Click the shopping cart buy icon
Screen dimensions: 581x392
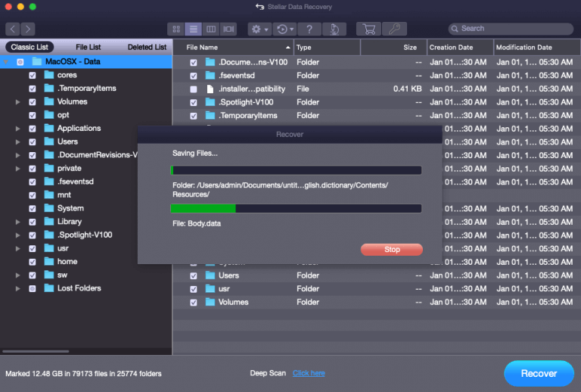pos(368,29)
